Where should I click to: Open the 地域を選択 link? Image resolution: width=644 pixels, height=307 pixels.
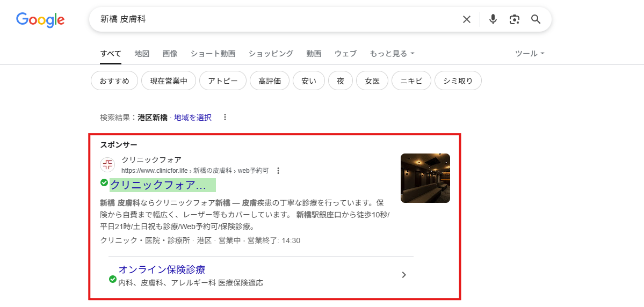click(192, 117)
